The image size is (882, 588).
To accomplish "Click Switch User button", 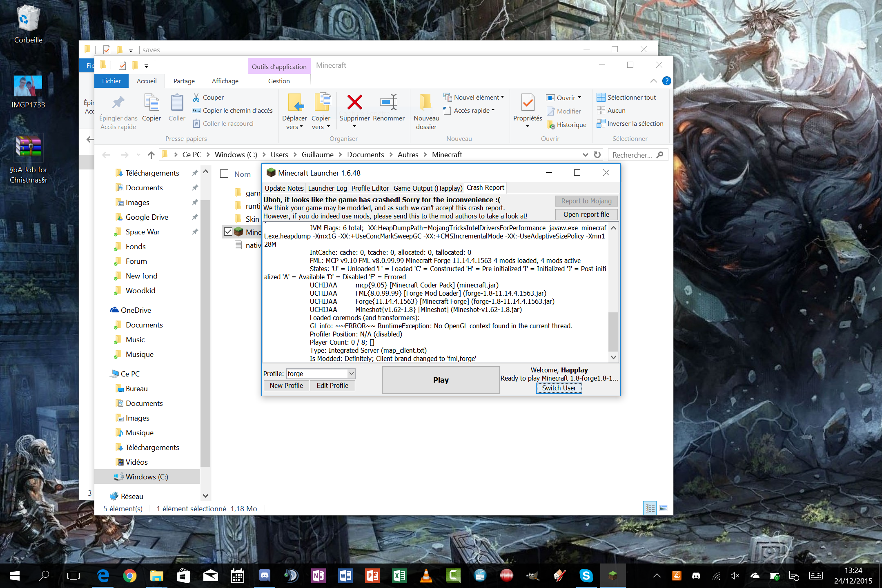I will click(559, 388).
